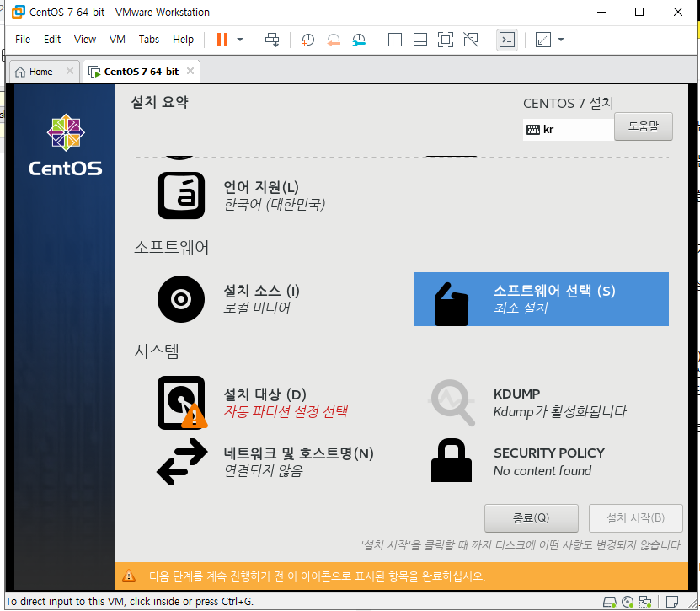The image size is (700, 611).
Task: Click the software selection package icon
Action: point(452,304)
